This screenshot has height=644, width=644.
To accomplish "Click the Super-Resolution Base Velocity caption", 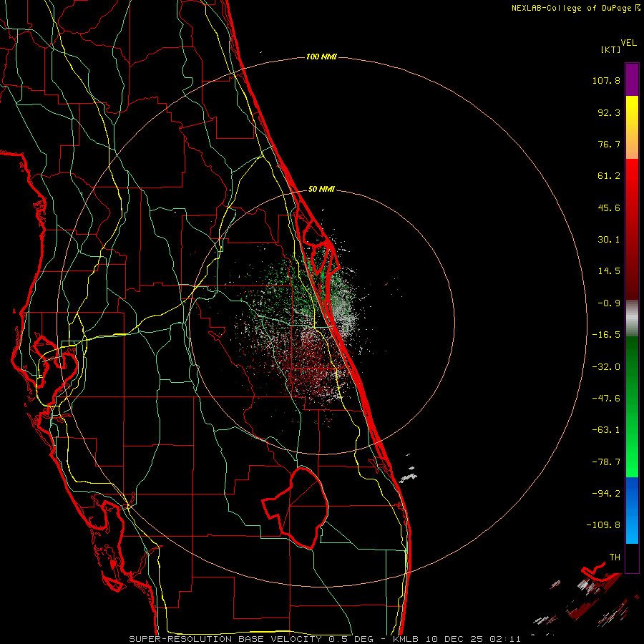I will 325,639.
